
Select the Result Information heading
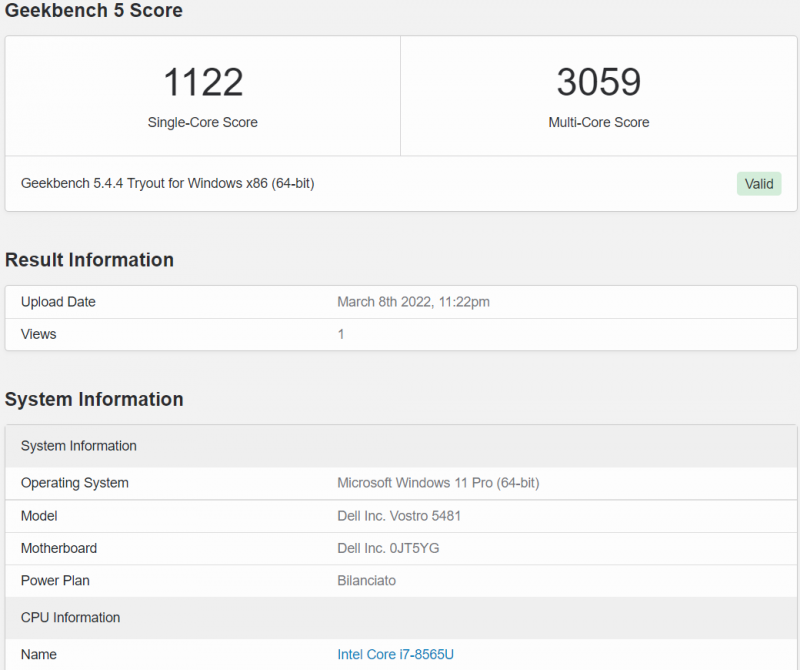click(89, 260)
